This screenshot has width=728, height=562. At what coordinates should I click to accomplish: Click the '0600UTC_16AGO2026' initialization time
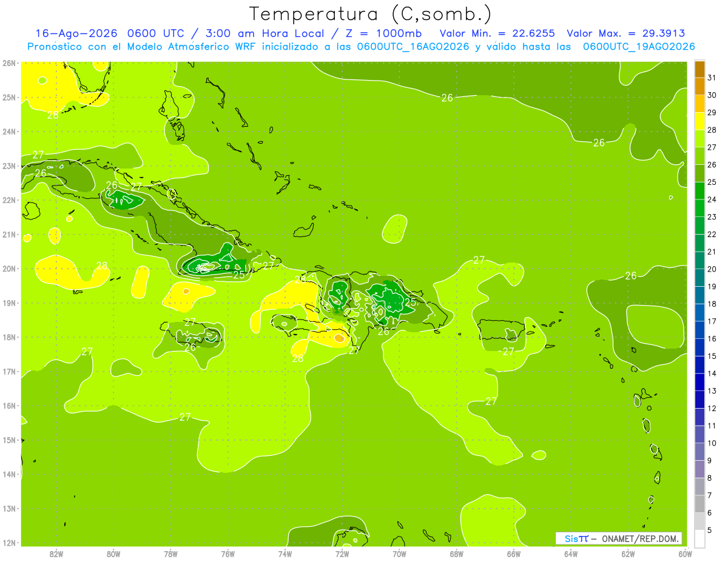click(x=413, y=46)
